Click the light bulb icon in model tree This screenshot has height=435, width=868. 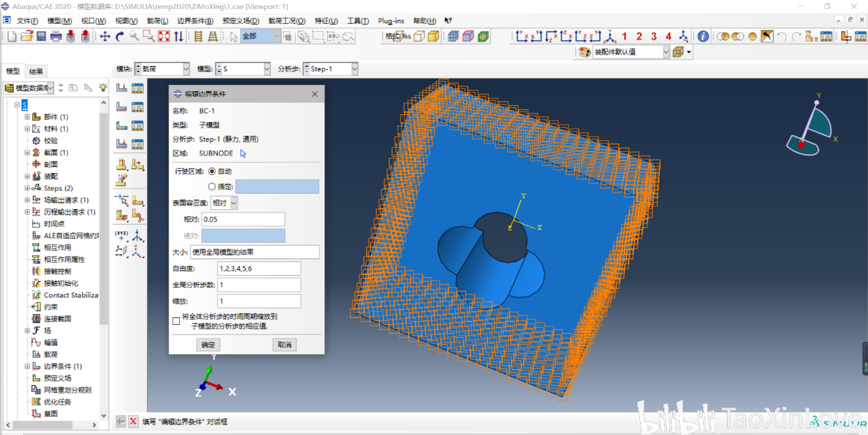point(103,88)
